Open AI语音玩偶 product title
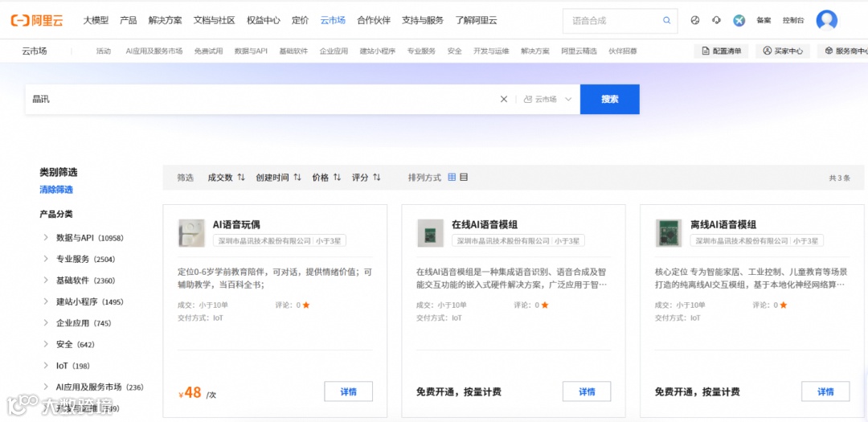The height and width of the screenshot is (422, 868). point(236,225)
